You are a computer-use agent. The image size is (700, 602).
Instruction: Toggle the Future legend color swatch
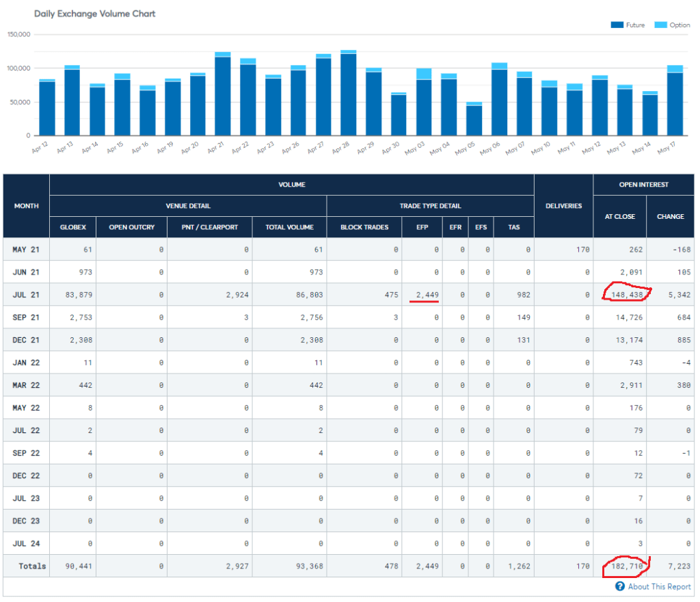pos(617,25)
